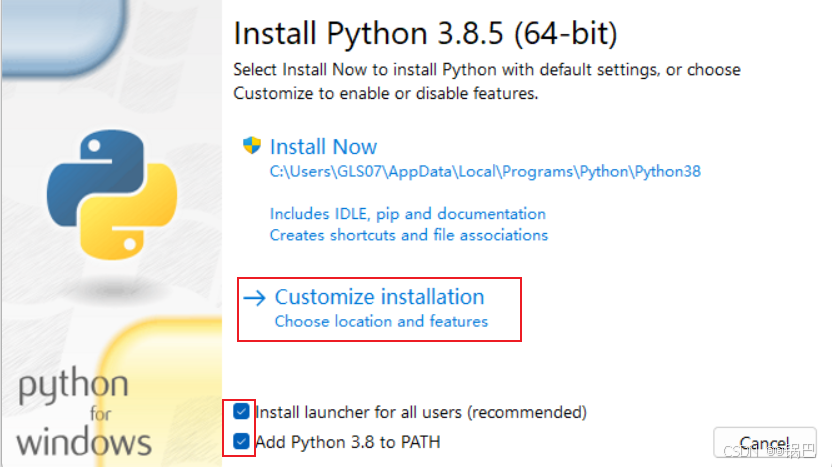Viewport: 832px width, 467px height.
Task: Click the "Add Python 3.8 to PATH" label text
Action: pos(348,442)
